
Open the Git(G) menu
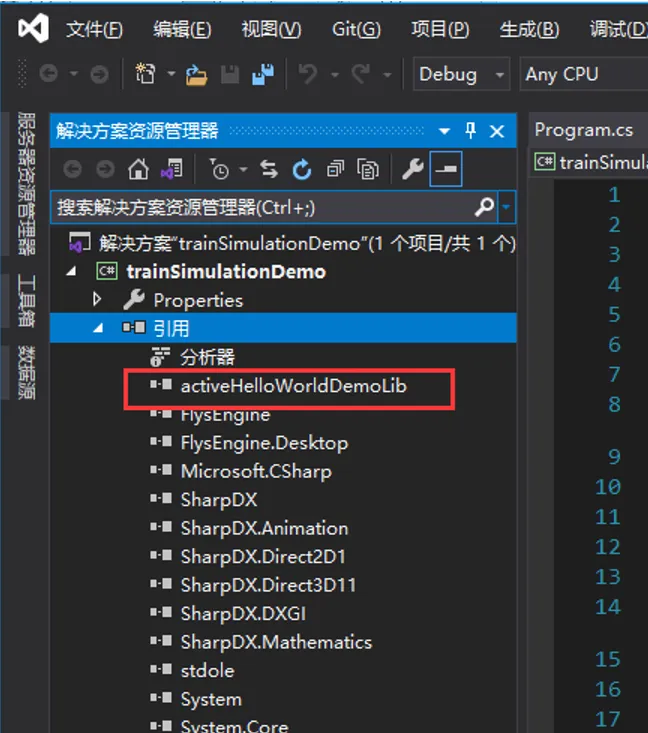tap(356, 29)
